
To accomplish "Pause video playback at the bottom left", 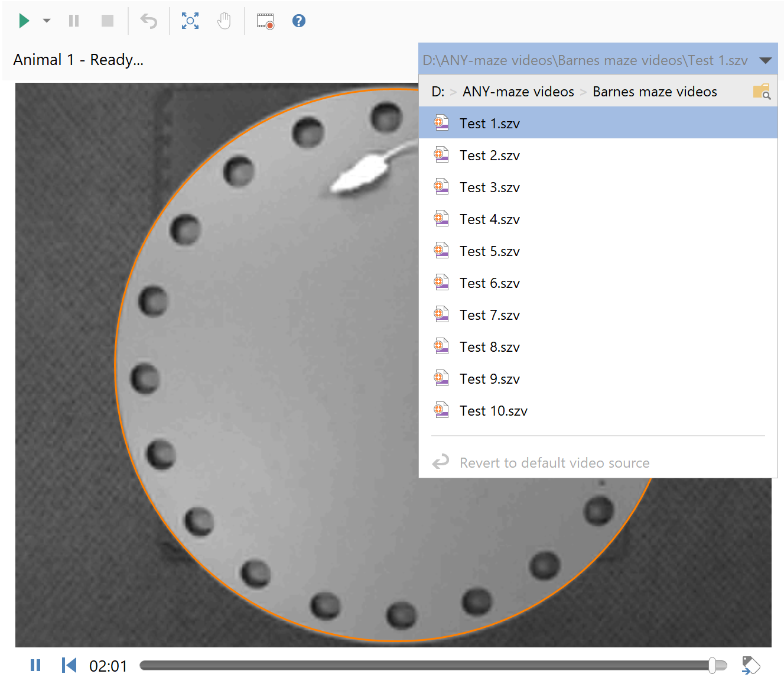I will pos(35,665).
